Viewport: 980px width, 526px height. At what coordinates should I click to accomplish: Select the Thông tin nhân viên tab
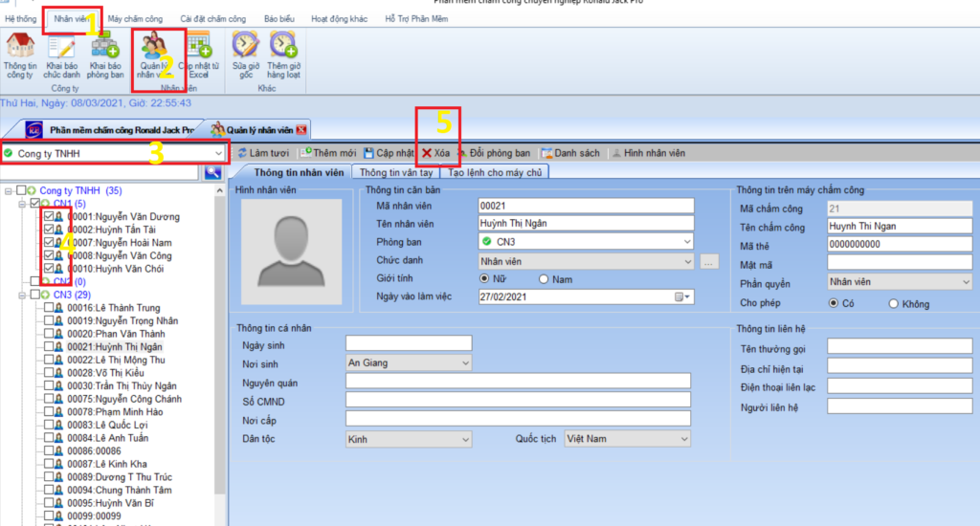coord(299,172)
